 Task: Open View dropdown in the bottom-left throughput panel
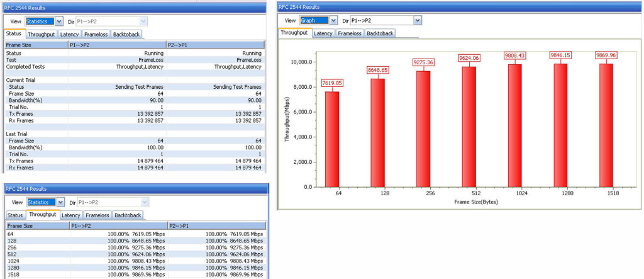click(60, 202)
